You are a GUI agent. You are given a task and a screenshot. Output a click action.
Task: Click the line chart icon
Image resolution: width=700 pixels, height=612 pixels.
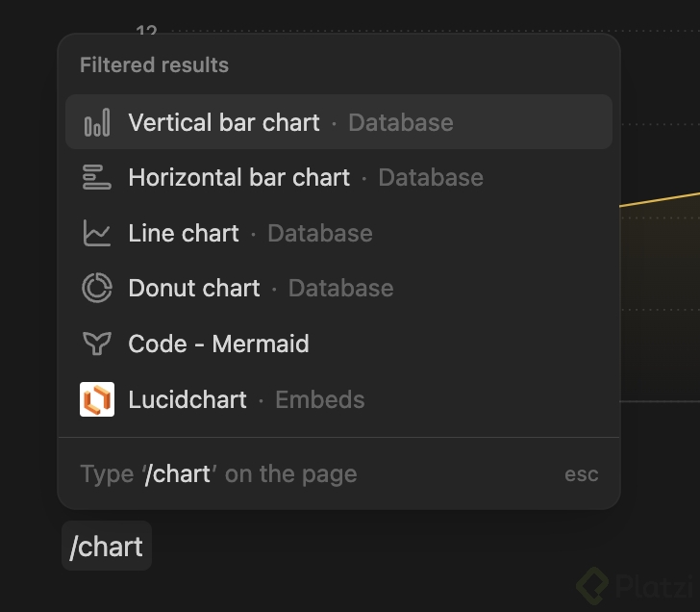tap(97, 233)
